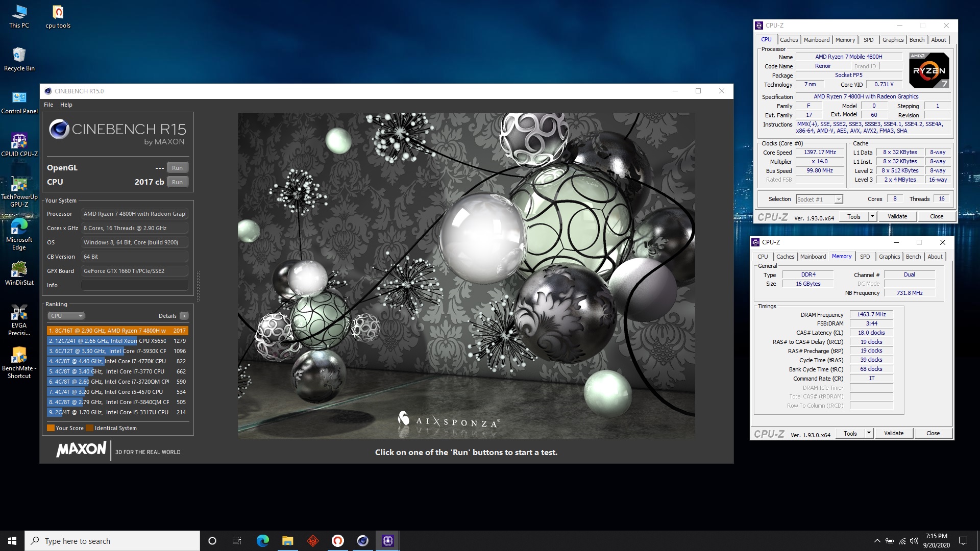Click Close button in top CPU-Z

point(936,216)
